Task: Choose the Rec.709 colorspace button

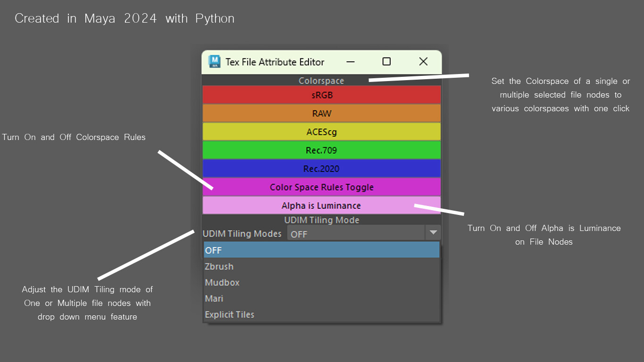Action: click(x=322, y=150)
